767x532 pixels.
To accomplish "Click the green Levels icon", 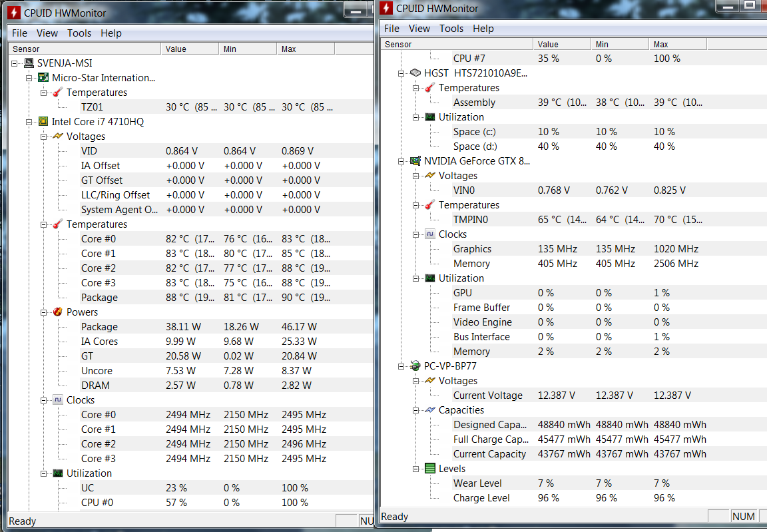I will [430, 469].
